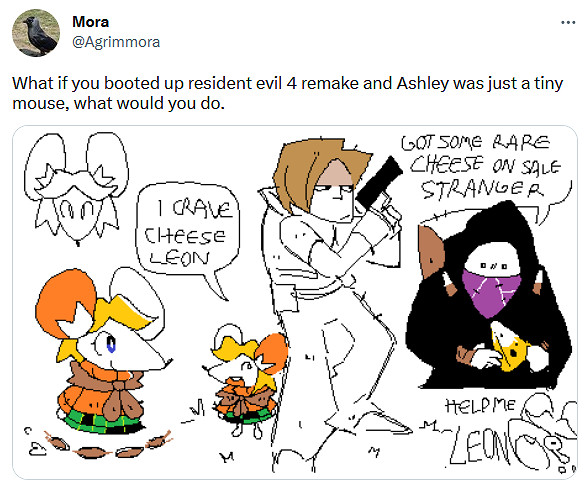Click Mora's crow profile picture

[x=36, y=33]
